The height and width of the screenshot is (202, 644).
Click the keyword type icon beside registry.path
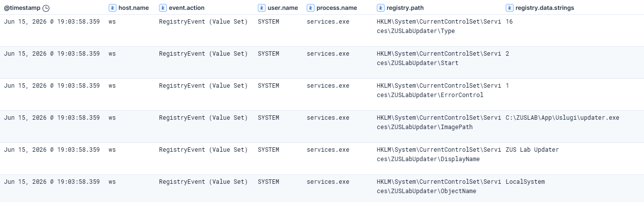coord(380,8)
